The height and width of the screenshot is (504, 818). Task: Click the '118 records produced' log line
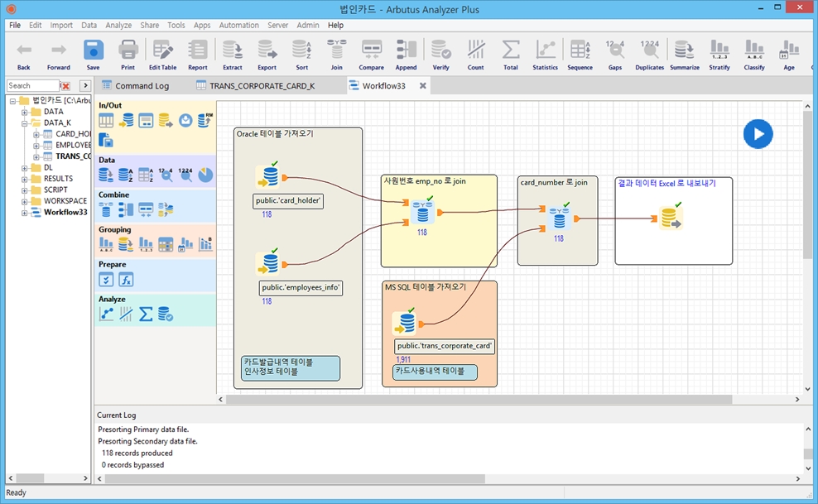(x=137, y=453)
